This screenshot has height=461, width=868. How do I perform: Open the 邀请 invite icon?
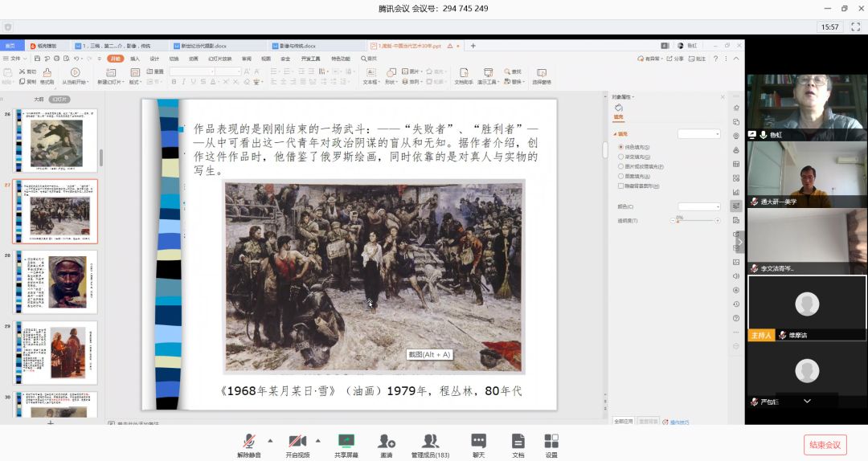[x=387, y=442]
